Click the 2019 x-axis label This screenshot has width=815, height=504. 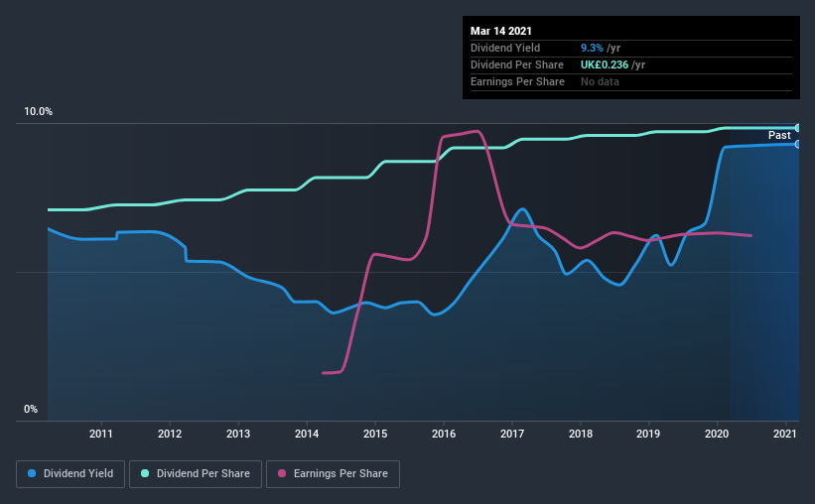pyautogui.click(x=648, y=434)
